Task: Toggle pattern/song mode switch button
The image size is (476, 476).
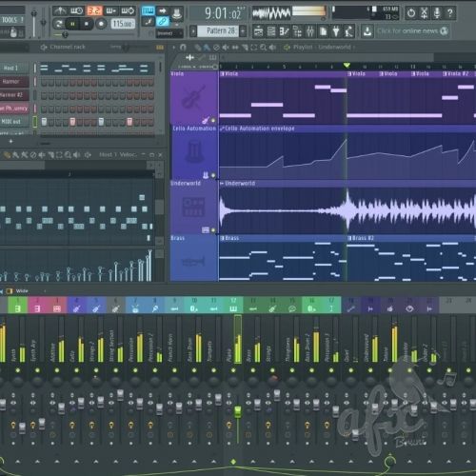Action: coord(59,24)
